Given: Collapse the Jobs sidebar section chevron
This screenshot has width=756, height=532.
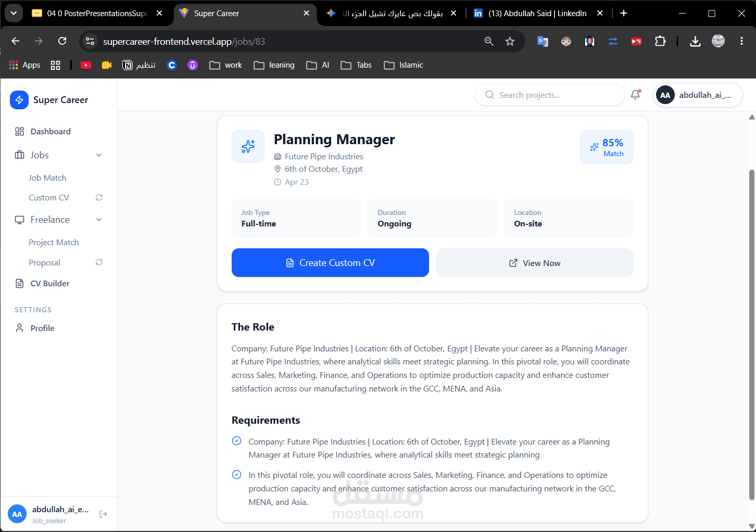Looking at the screenshot, I should tap(99, 155).
